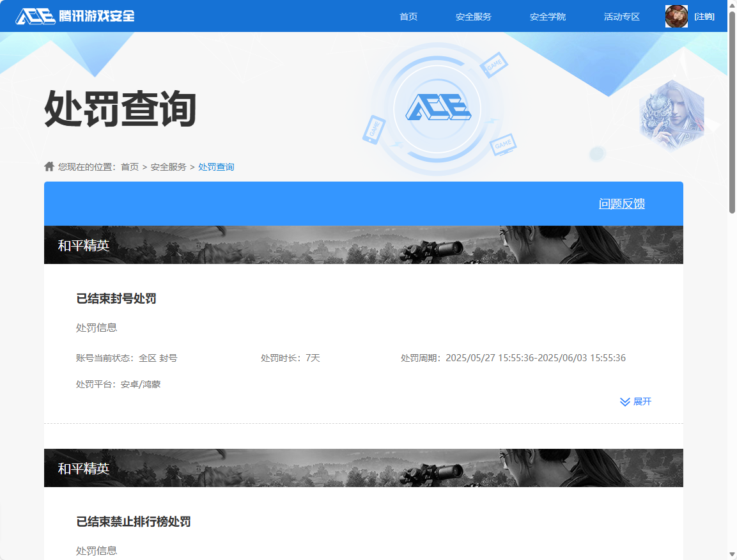Open the 问题反馈 feedback link
The width and height of the screenshot is (737, 560).
622,204
